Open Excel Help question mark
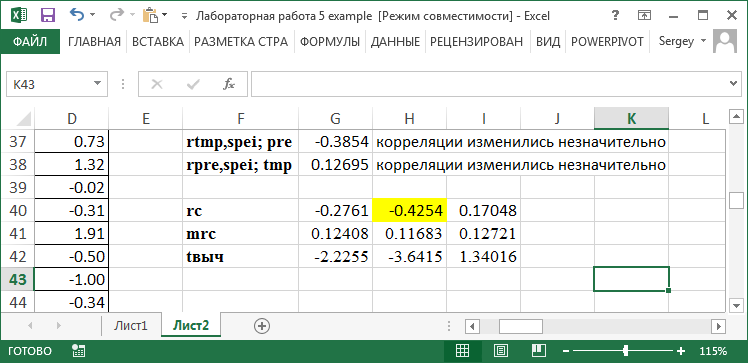Image resolution: width=748 pixels, height=363 pixels. (x=615, y=15)
